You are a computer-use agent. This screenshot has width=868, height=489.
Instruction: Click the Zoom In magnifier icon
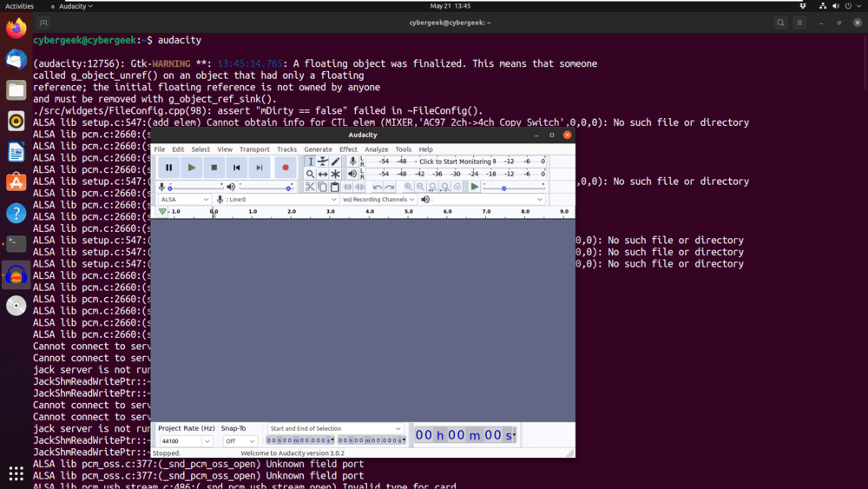408,188
